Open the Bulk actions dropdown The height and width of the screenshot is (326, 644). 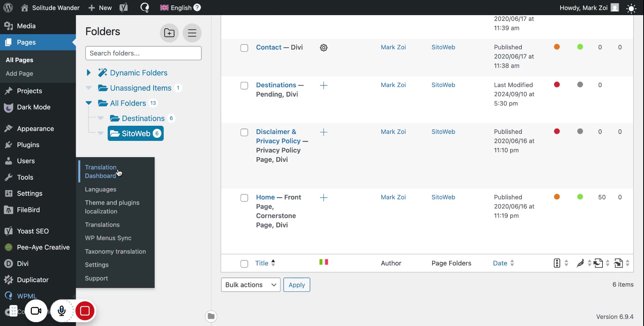(x=251, y=285)
